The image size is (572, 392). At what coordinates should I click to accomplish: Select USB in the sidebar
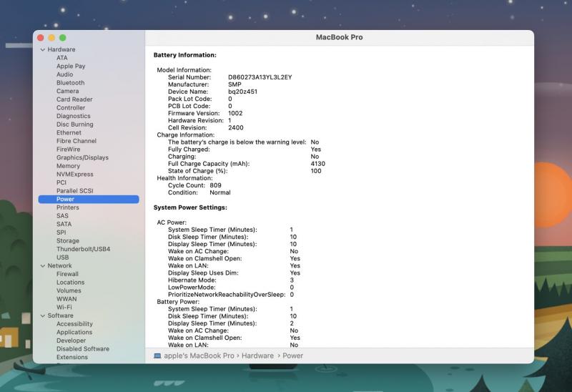click(62, 258)
